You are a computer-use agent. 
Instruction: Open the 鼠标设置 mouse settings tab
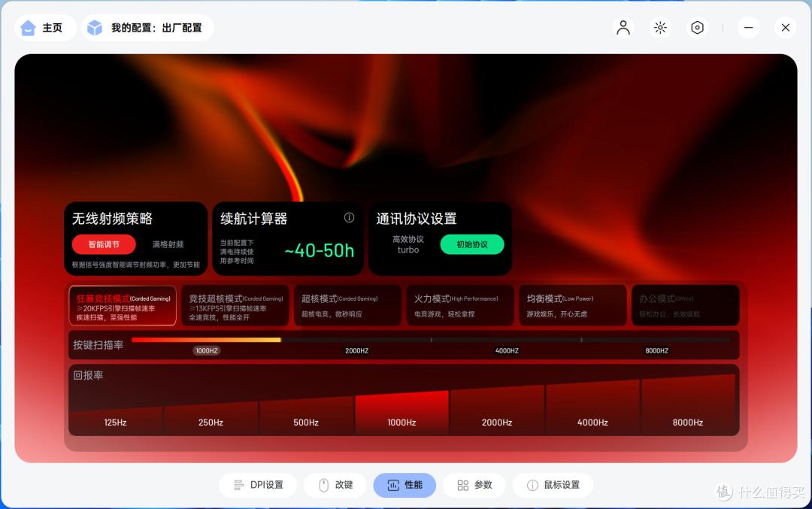pos(553,485)
